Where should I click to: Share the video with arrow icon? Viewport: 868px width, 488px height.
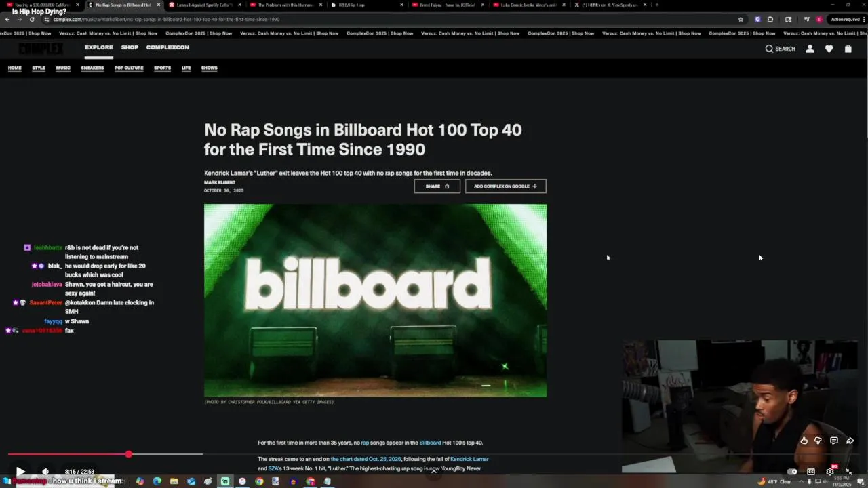[x=850, y=441]
